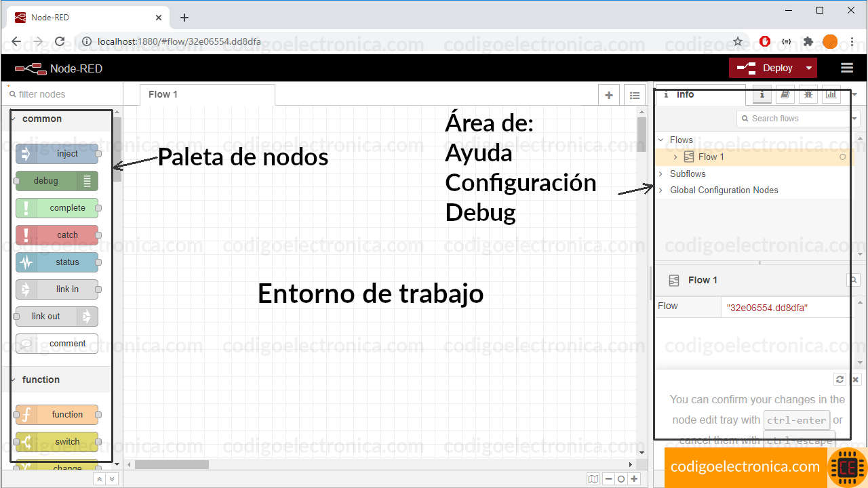Screen dimensions: 868x488
Task: Open a new browser tab
Action: pyautogui.click(x=184, y=18)
